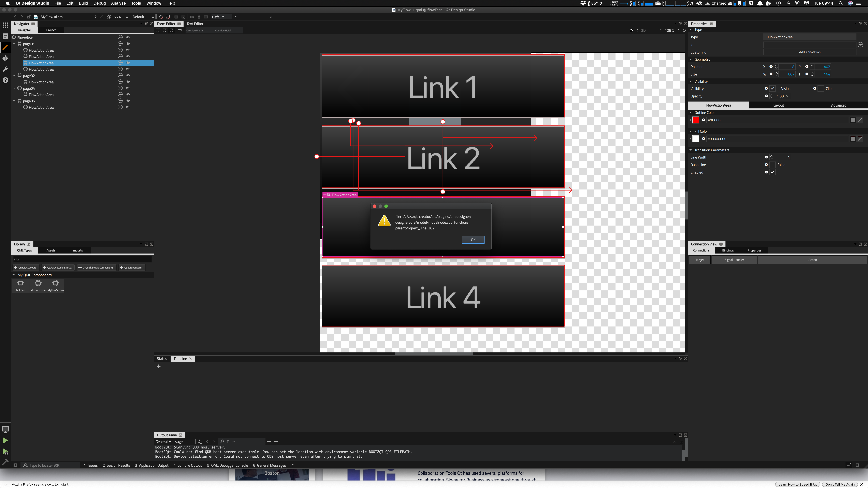Viewport: 868px width, 488px height.
Task: Click OK in the warning dialog
Action: pos(473,240)
